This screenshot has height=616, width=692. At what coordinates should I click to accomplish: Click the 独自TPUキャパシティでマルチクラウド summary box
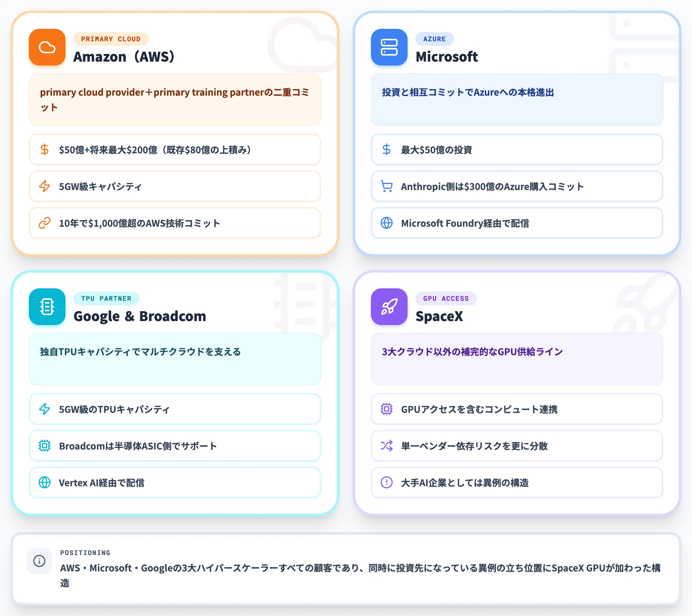tap(175, 359)
